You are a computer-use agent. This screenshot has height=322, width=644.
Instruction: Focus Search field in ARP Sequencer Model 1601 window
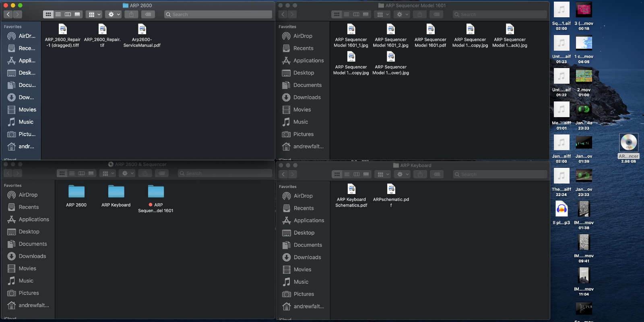(500, 14)
